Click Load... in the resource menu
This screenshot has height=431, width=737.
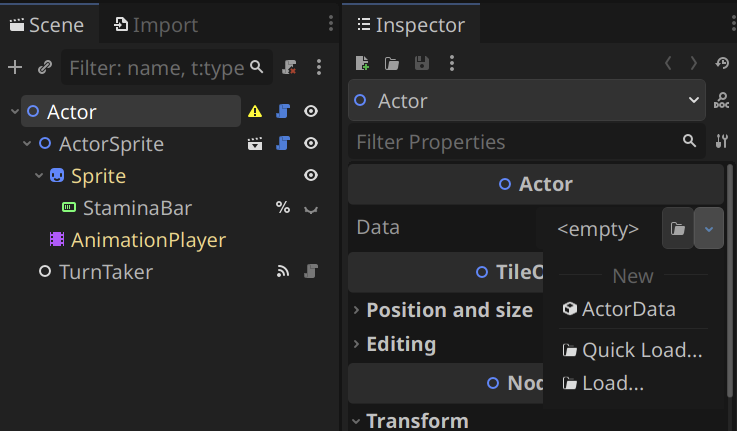pos(612,383)
